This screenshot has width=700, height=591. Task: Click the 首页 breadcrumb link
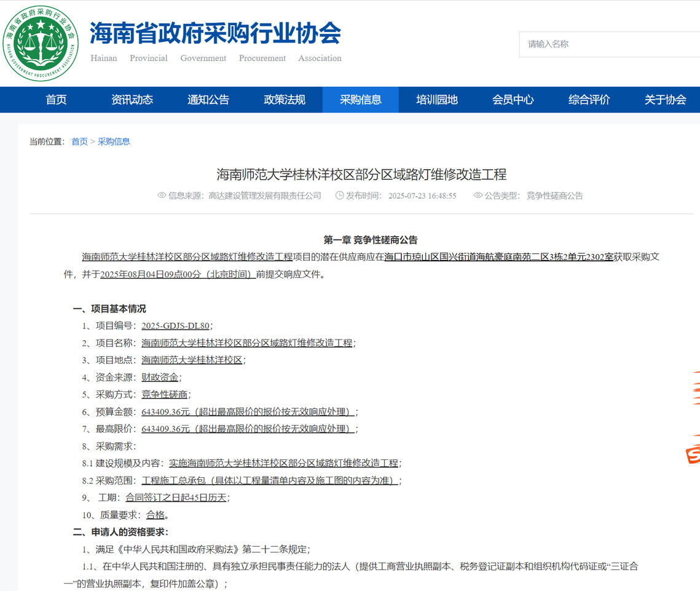click(79, 141)
